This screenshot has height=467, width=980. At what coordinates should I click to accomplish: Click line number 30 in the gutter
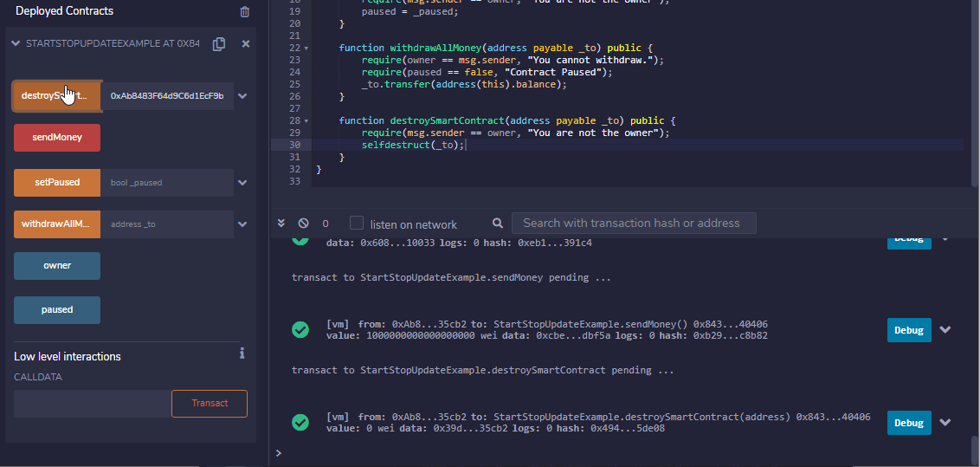(294, 145)
